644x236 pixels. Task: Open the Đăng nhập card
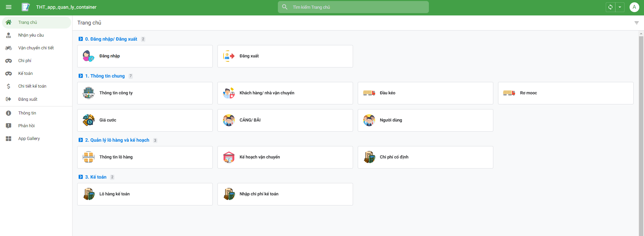[145, 56]
